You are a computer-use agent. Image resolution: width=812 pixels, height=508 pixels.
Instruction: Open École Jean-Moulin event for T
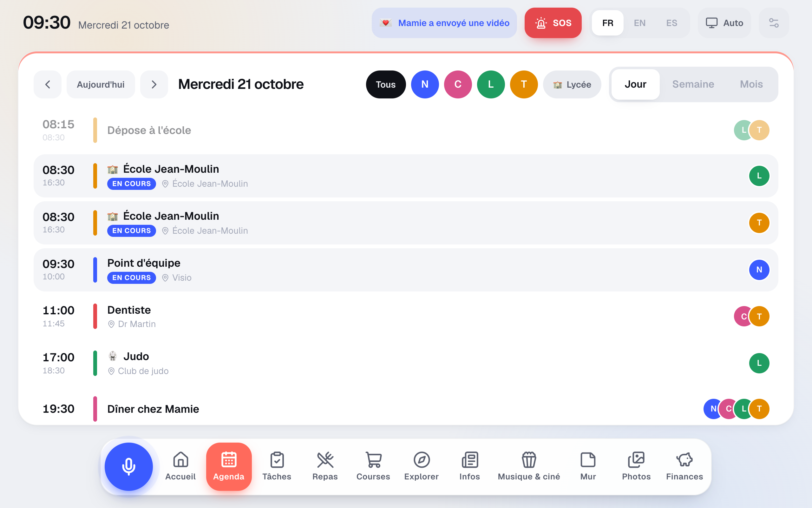coord(406,223)
